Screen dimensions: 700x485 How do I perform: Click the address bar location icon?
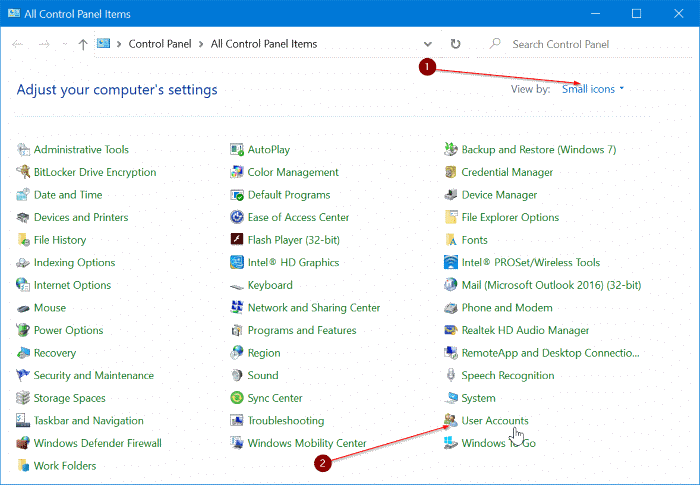(104, 43)
